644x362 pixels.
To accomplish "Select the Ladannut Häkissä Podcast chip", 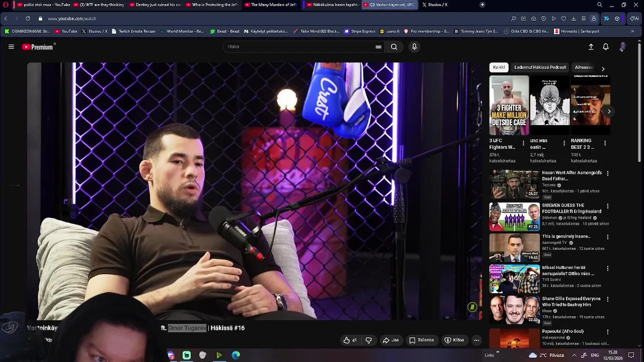I will pos(540,67).
